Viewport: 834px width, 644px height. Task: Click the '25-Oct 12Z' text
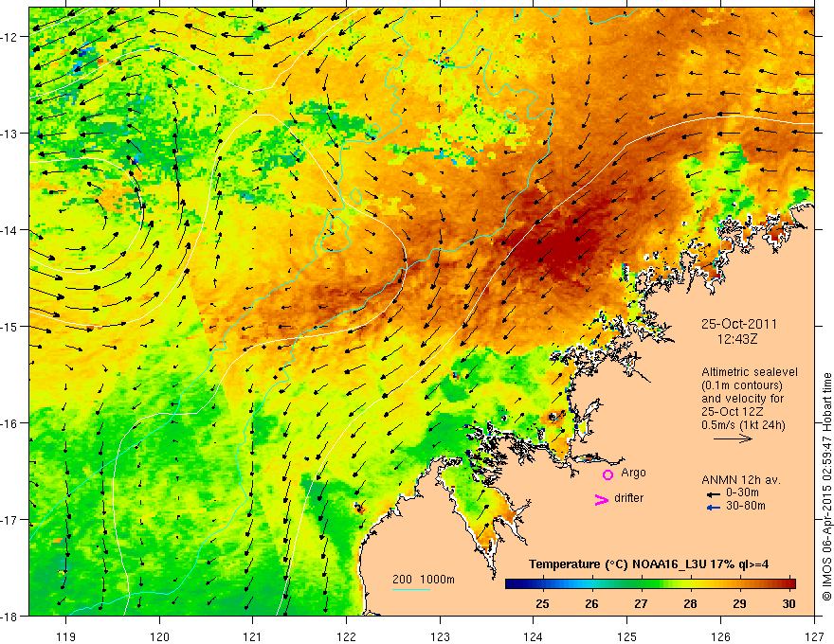point(733,412)
